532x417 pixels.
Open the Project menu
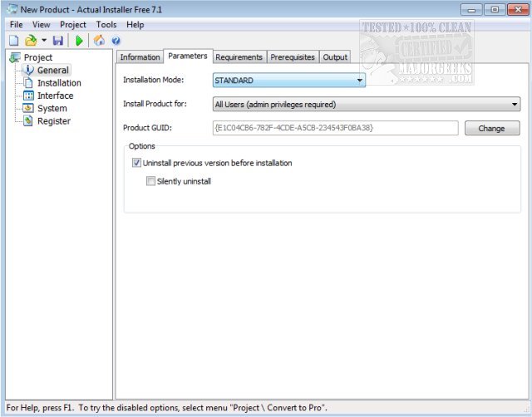[73, 25]
